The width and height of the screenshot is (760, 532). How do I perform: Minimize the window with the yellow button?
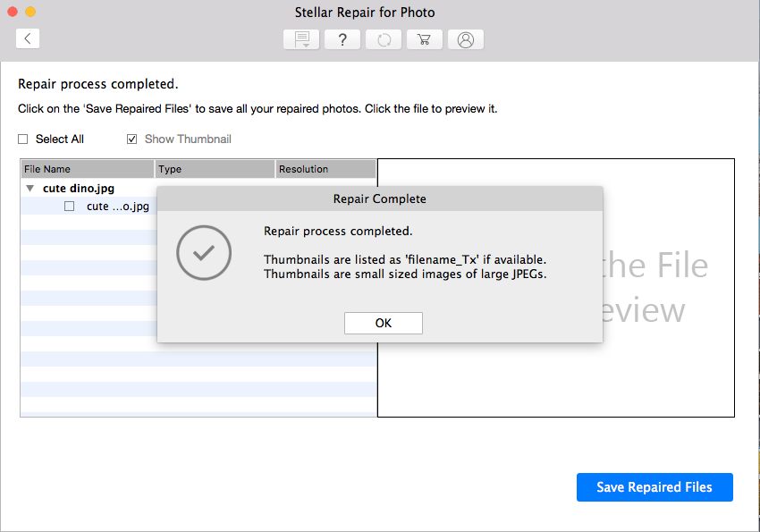pos(30,12)
